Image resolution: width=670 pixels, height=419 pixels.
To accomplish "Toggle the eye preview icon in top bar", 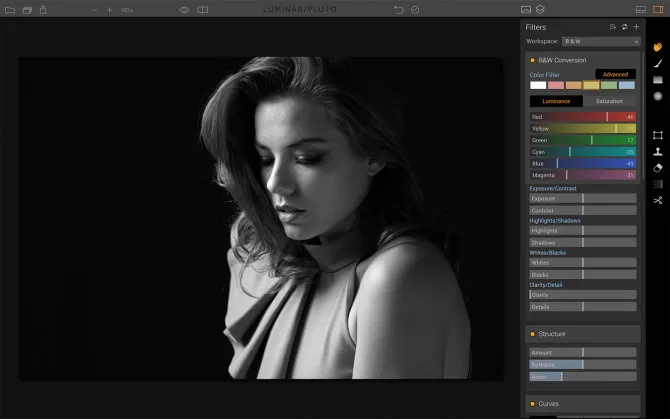I will (x=184, y=9).
